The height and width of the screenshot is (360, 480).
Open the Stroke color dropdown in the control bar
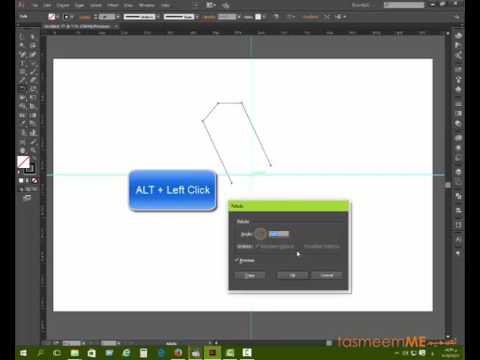[x=72, y=17]
